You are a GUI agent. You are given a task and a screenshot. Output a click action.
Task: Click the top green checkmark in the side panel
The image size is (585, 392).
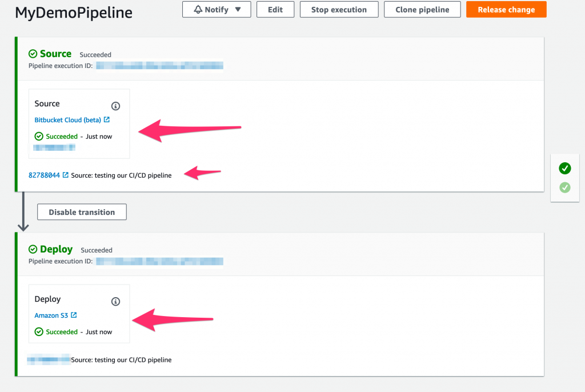pyautogui.click(x=564, y=168)
